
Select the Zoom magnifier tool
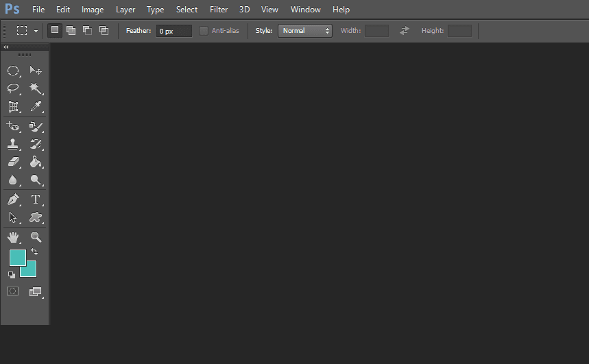(36, 237)
